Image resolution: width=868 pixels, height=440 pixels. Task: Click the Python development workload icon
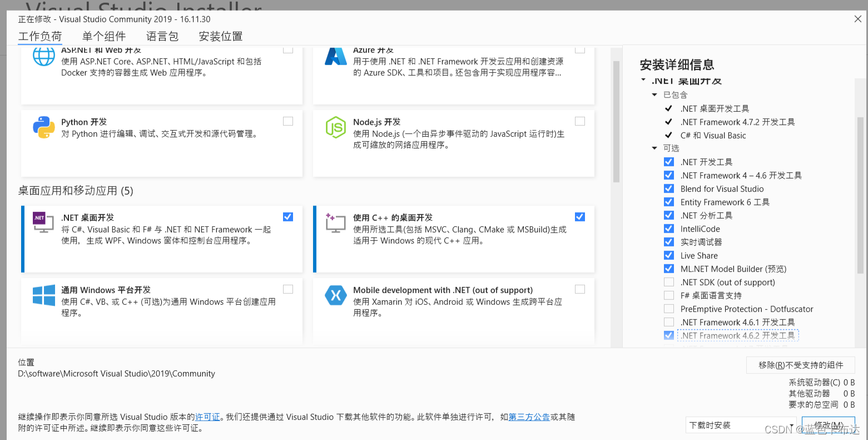(x=43, y=127)
